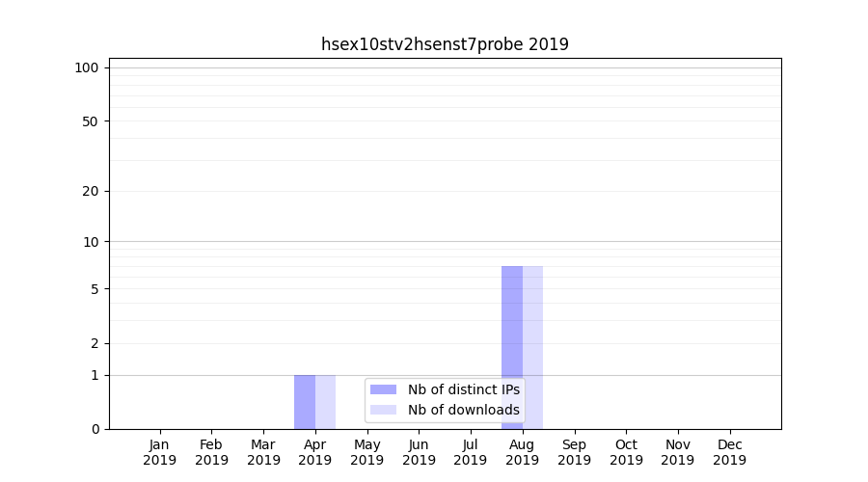Click the chart title hsex10stv2hsenst7probe 2019
This screenshot has height=482, width=868.
[445, 44]
